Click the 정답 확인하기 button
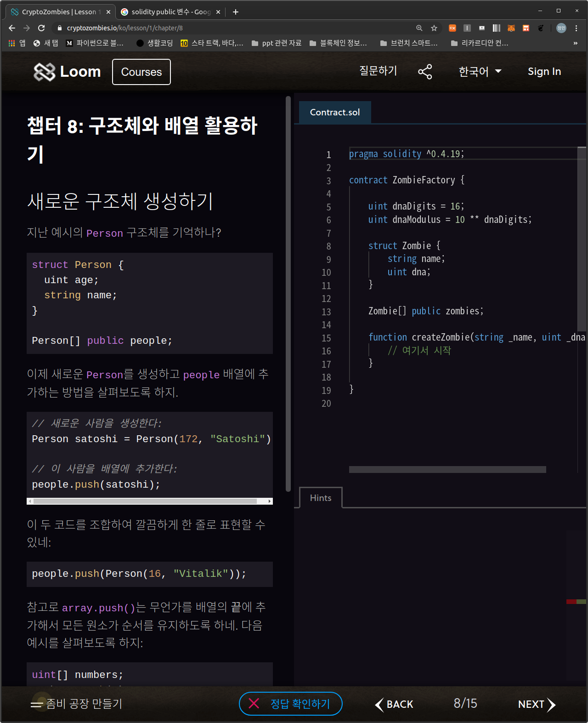The height and width of the screenshot is (723, 588). (291, 704)
